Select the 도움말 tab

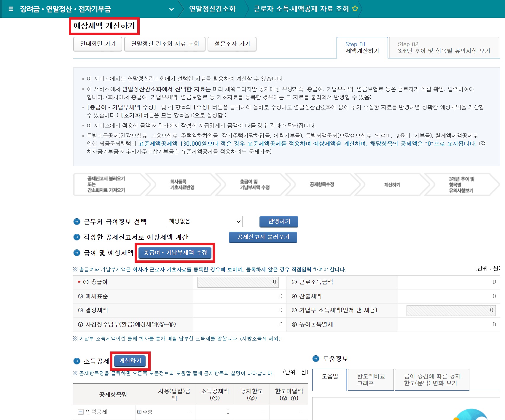[x=330, y=379]
